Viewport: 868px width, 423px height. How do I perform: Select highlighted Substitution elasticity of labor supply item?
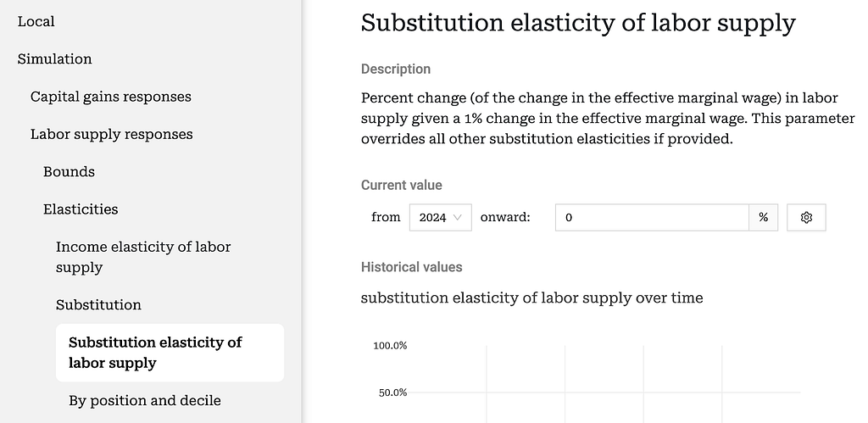pos(170,353)
